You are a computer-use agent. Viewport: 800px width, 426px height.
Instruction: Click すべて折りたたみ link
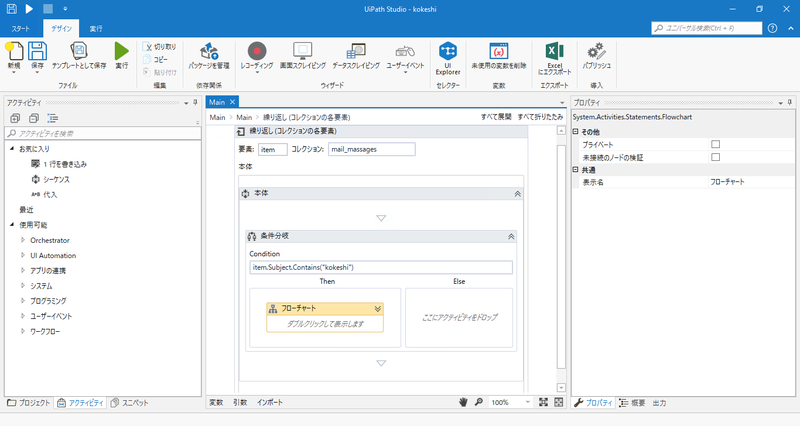coord(540,117)
